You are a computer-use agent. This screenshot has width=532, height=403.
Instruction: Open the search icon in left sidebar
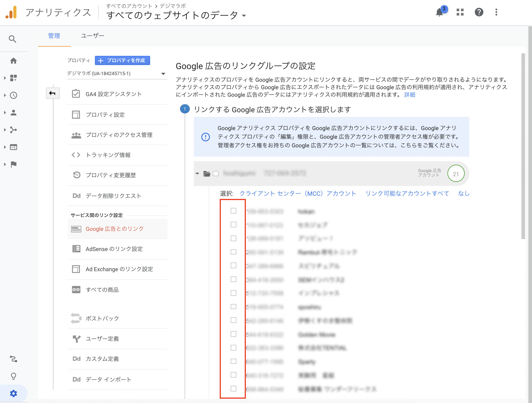pyautogui.click(x=13, y=39)
